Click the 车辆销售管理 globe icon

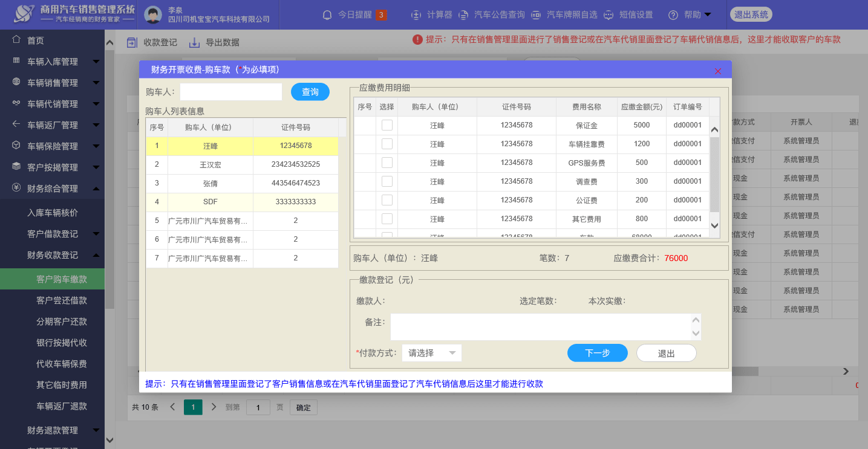tap(16, 82)
